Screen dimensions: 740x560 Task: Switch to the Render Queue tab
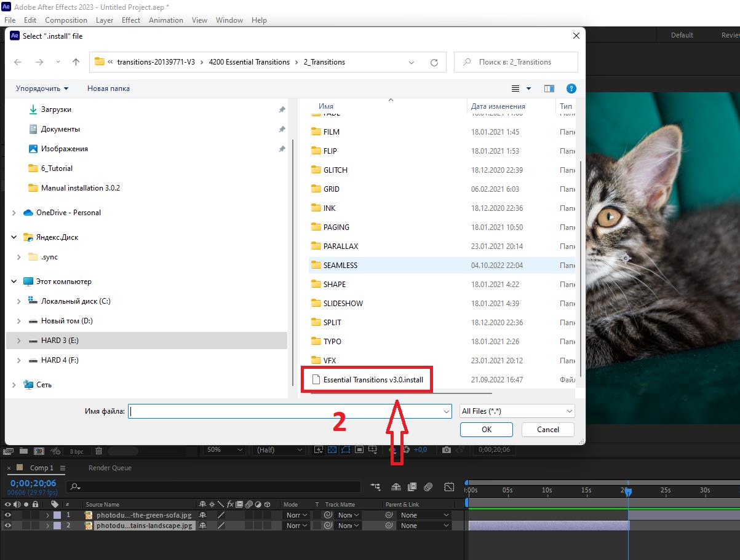pyautogui.click(x=109, y=468)
